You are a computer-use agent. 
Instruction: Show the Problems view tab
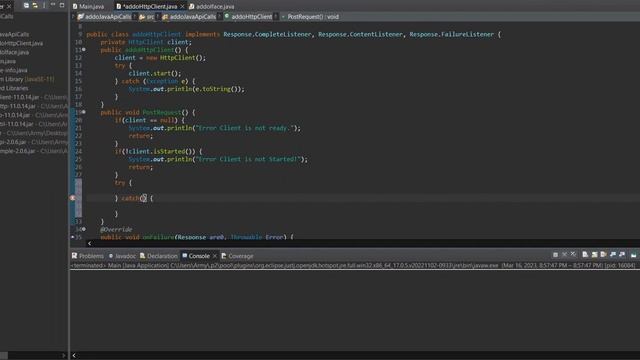click(88, 256)
